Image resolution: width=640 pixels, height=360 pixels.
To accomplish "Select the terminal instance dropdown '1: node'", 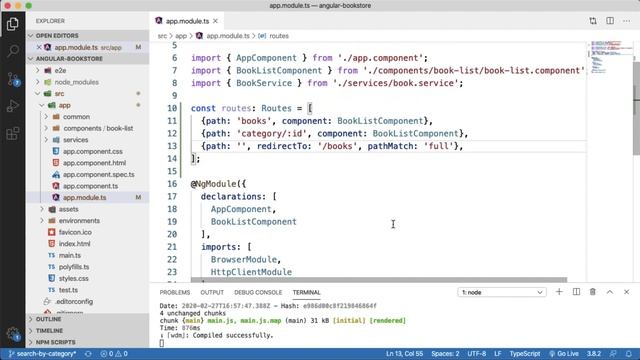I will (502, 292).
